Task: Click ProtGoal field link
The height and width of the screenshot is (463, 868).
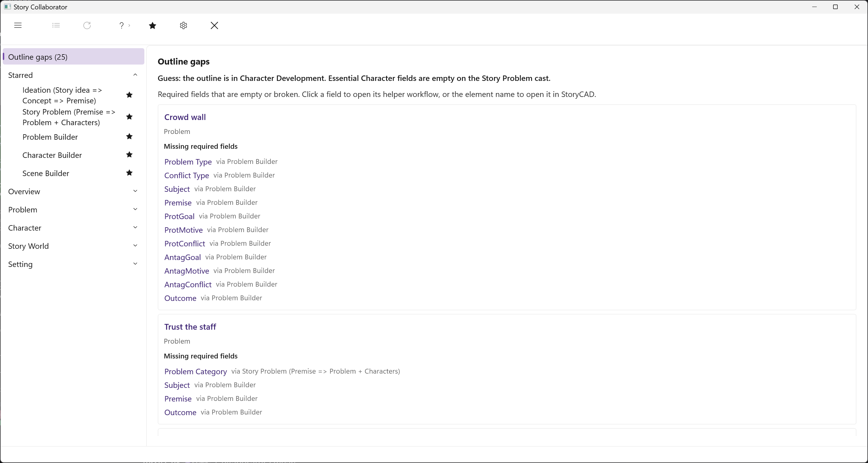Action: [x=179, y=217]
